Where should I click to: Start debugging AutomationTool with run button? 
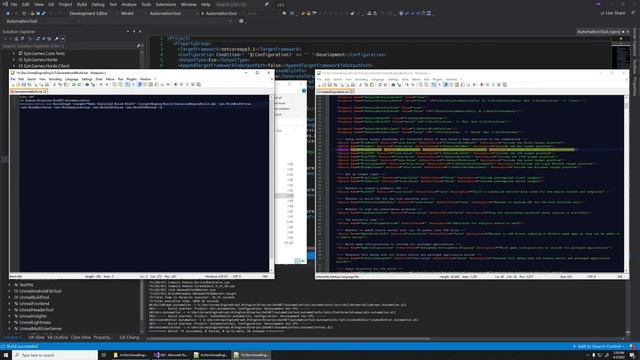[219, 13]
